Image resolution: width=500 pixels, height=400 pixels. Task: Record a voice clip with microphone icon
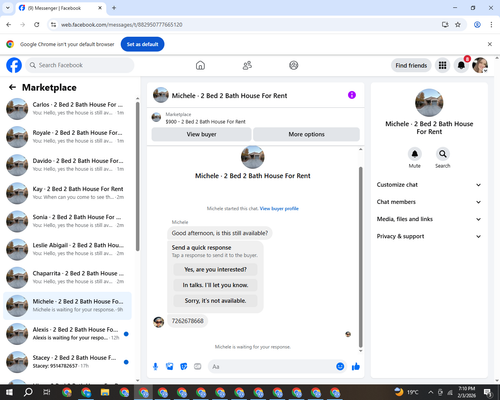pyautogui.click(x=155, y=367)
